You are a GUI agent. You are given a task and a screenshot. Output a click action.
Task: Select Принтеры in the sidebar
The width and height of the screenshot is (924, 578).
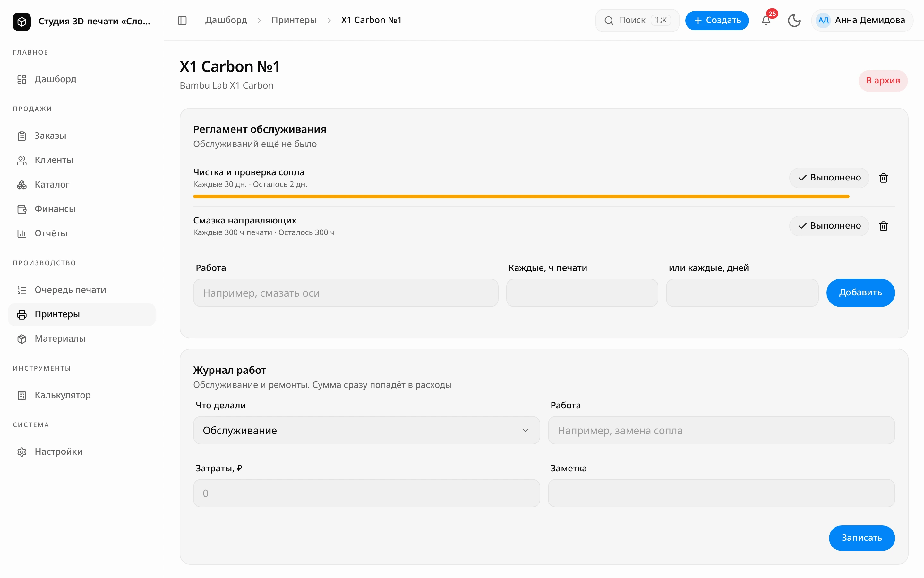pos(82,314)
